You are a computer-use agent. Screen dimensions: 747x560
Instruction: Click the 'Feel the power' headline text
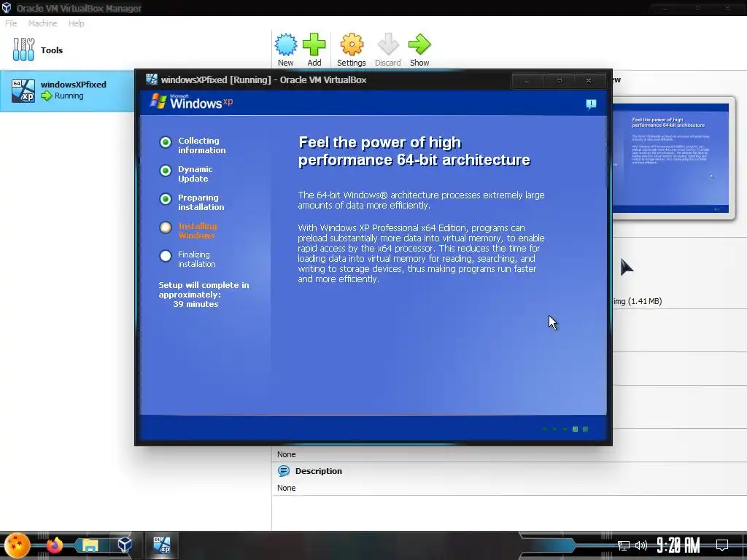click(x=414, y=151)
